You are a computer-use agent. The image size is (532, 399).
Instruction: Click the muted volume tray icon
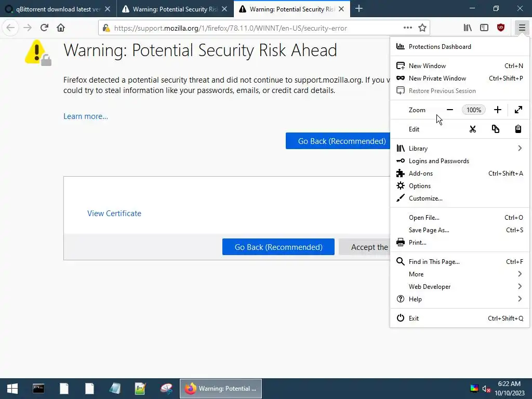tap(486, 389)
